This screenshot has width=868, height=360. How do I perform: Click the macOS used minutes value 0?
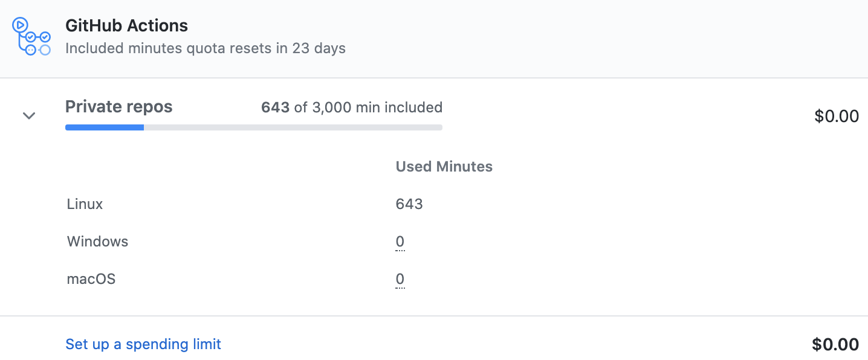(x=400, y=279)
